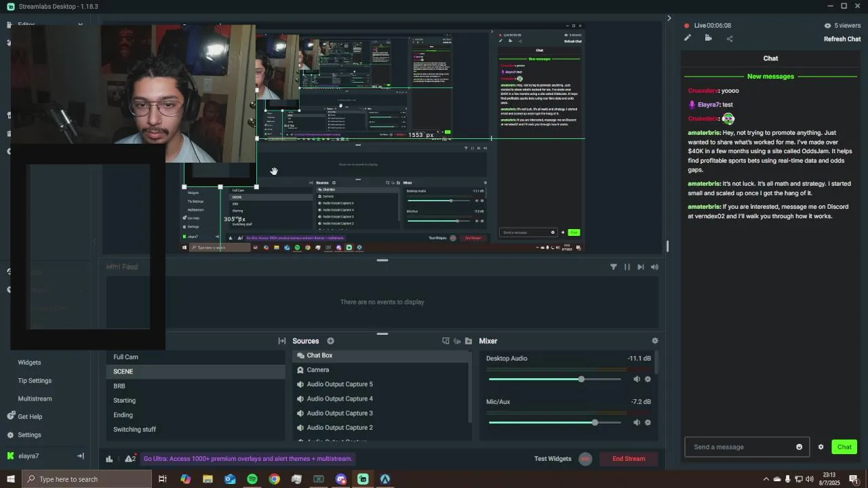
Task: Select Audio Output Capture 5 source
Action: 380,384
